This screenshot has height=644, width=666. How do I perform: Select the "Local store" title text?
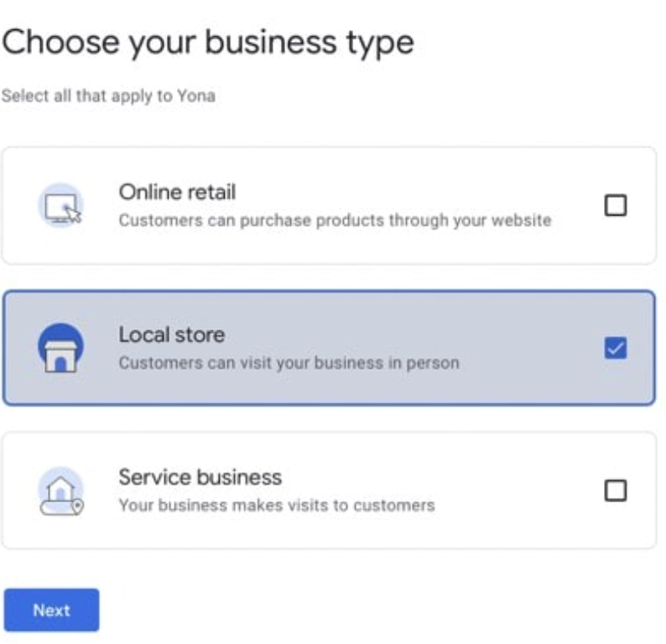pos(171,335)
